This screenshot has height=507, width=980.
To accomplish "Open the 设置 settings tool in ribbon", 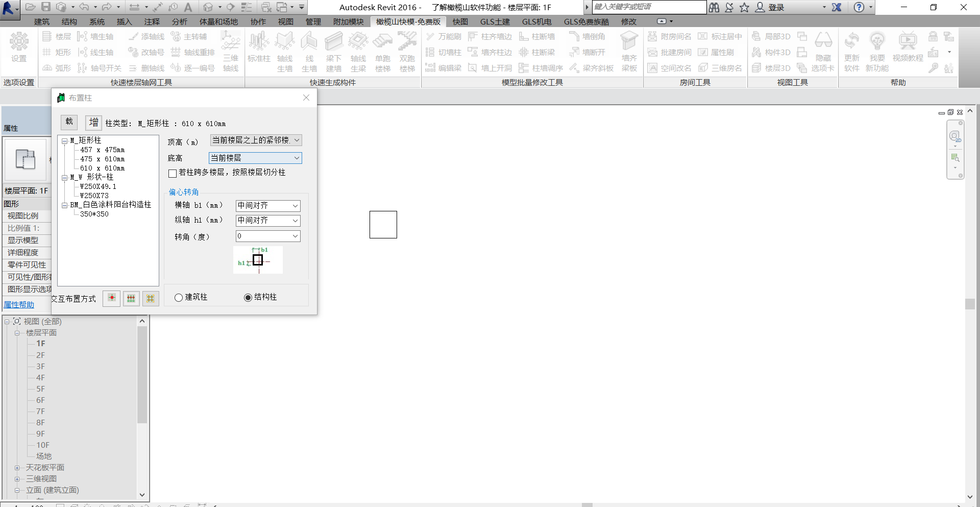I will point(19,47).
